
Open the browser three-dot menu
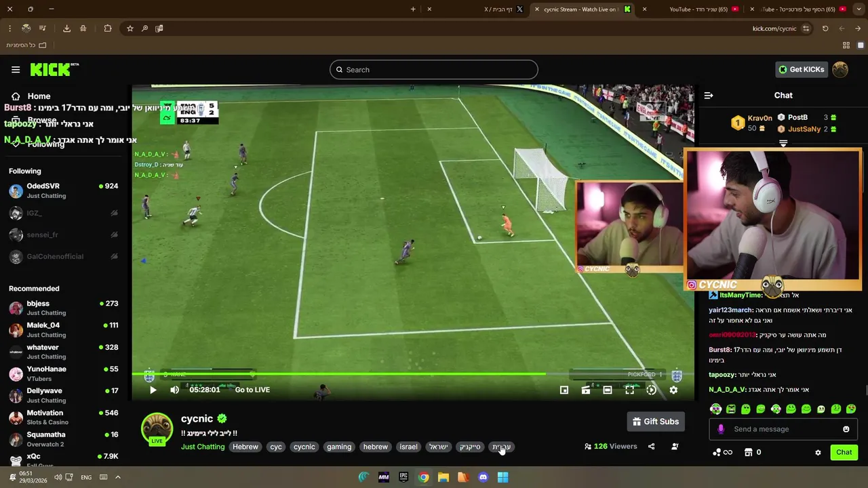pos(9,28)
